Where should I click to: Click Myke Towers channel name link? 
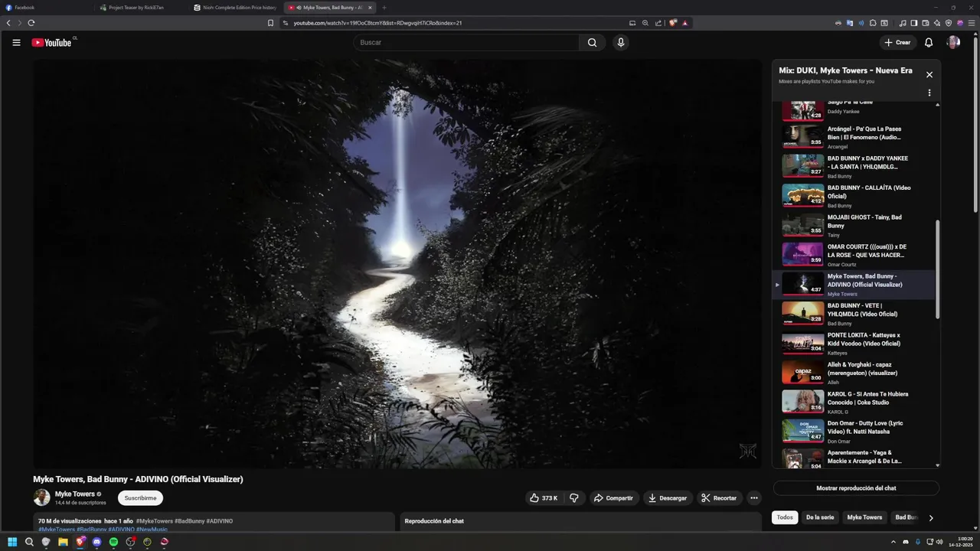tap(75, 494)
